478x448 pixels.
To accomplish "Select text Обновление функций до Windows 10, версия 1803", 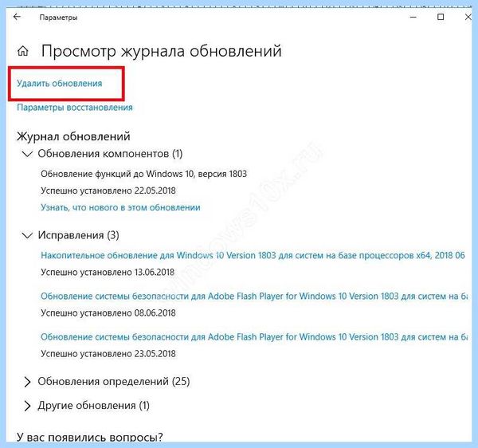I will (144, 174).
